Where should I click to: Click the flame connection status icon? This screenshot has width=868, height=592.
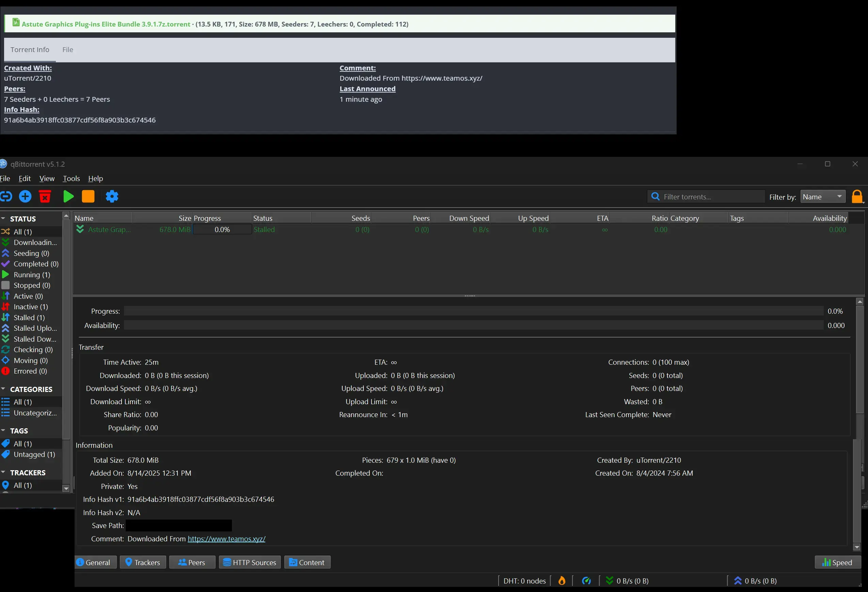click(562, 581)
